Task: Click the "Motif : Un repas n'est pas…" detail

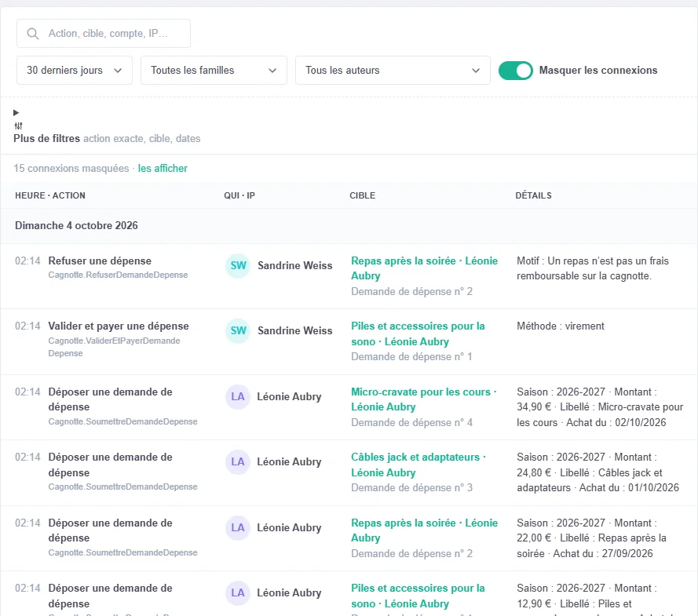Action: (593, 268)
